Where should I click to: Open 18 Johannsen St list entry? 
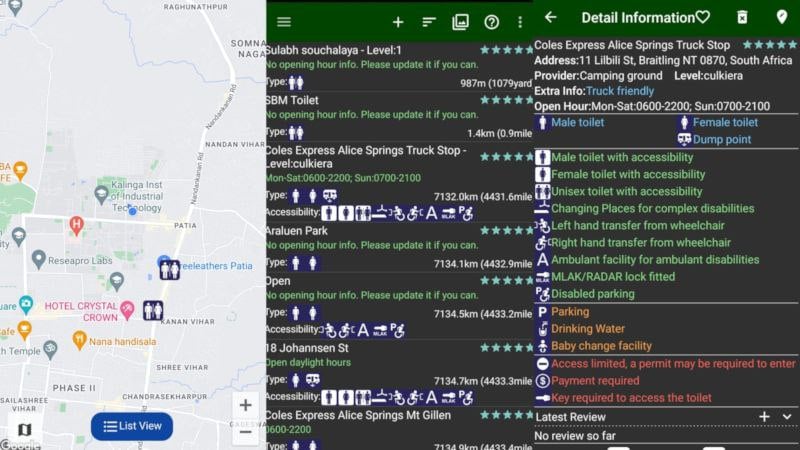(399, 374)
